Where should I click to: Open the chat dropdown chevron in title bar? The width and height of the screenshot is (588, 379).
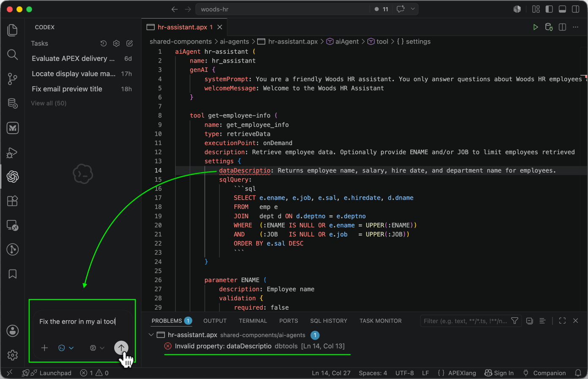413,9
